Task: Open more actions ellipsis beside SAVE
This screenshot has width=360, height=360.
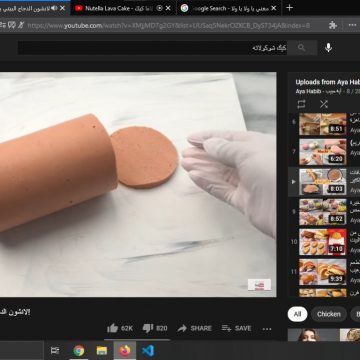Action: 267,329
